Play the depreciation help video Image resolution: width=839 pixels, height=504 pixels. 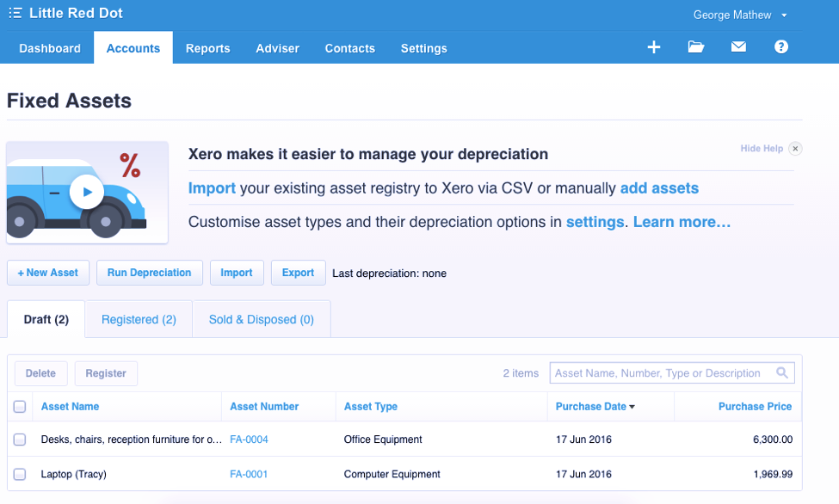click(x=87, y=192)
